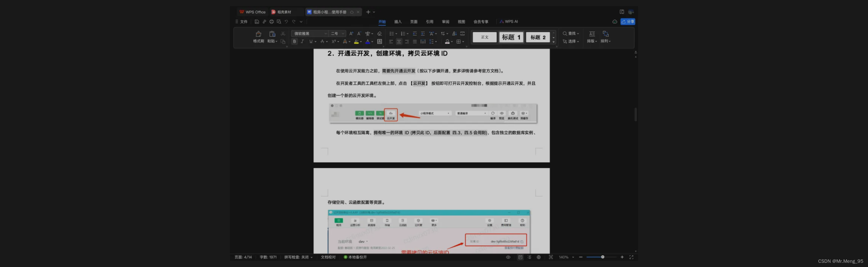This screenshot has height=267, width=868.
Task: Toggle Underline formatting
Action: [x=311, y=42]
